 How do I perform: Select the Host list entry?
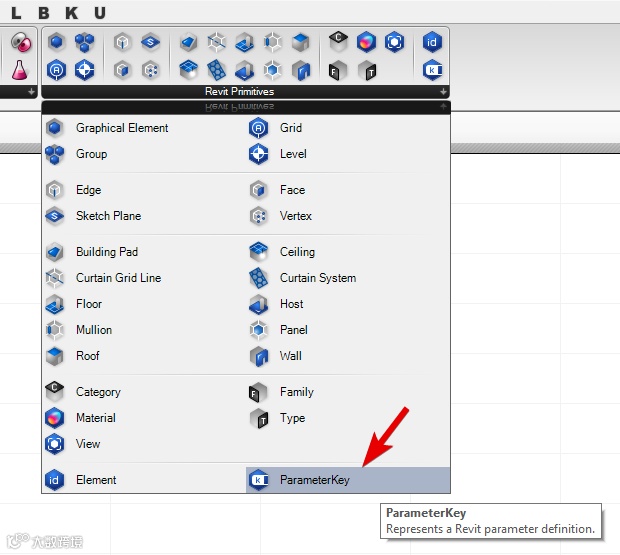[348, 304]
